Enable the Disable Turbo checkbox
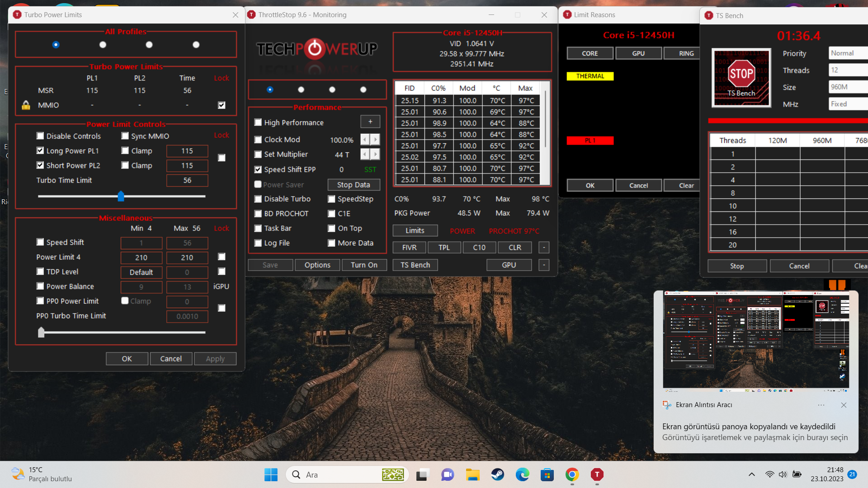Screen dimensions: 868x488 [x=258, y=199]
